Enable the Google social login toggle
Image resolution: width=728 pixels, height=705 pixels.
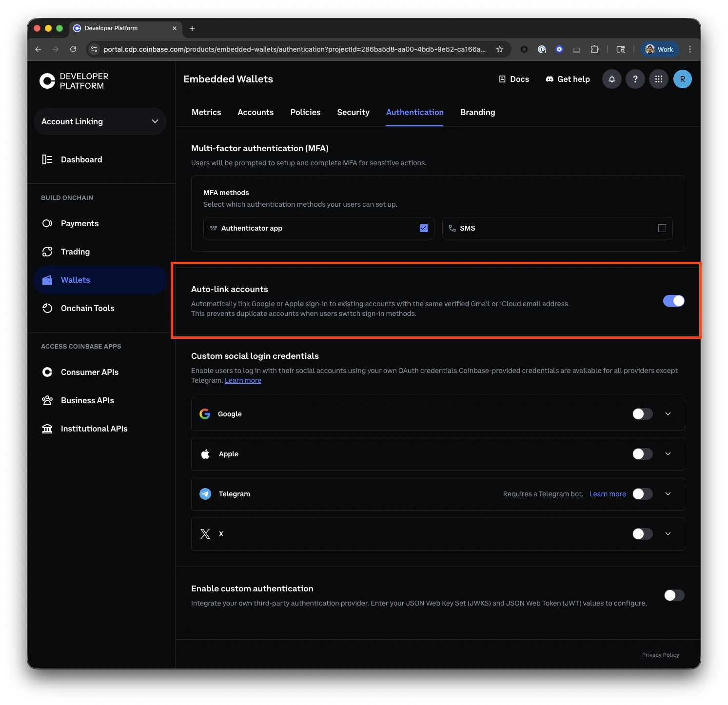pyautogui.click(x=642, y=413)
